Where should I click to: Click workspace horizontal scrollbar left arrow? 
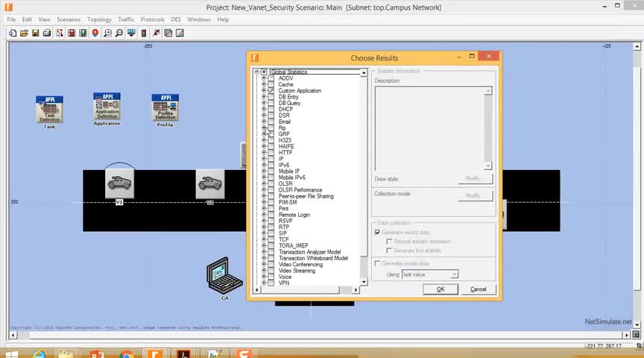13,335
